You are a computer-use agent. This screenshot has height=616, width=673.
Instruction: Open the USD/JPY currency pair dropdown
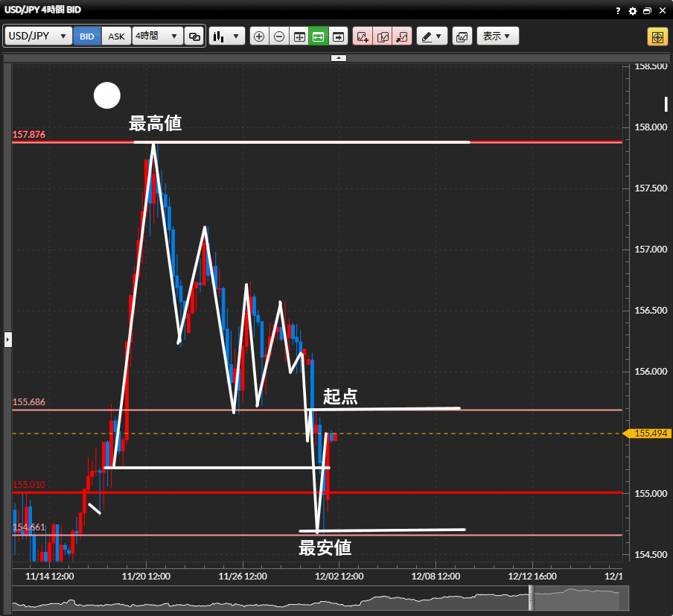point(39,36)
